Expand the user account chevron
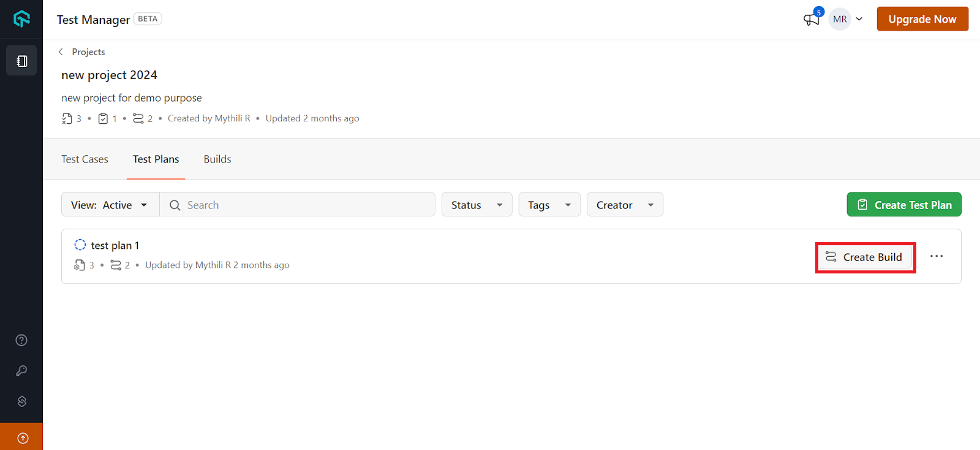This screenshot has width=980, height=450. (x=859, y=19)
